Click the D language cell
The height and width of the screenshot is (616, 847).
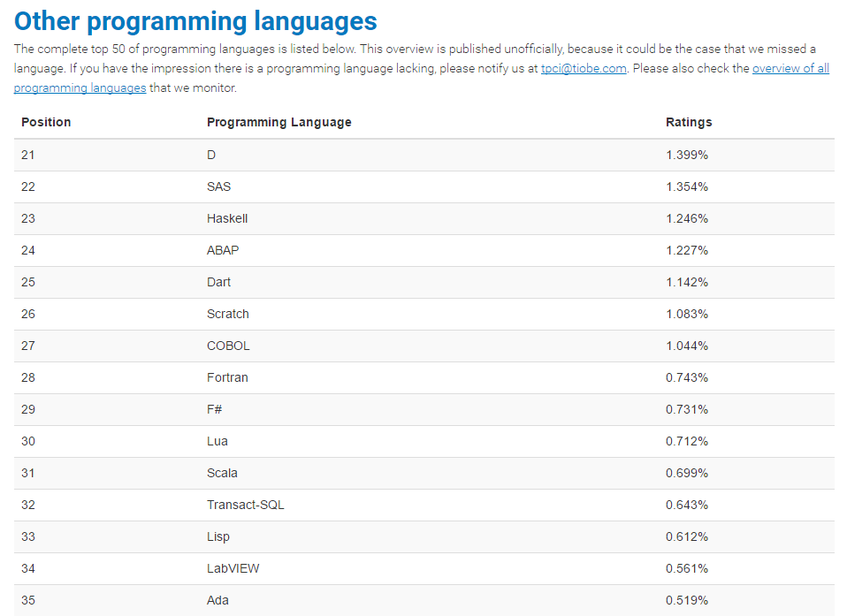211,155
